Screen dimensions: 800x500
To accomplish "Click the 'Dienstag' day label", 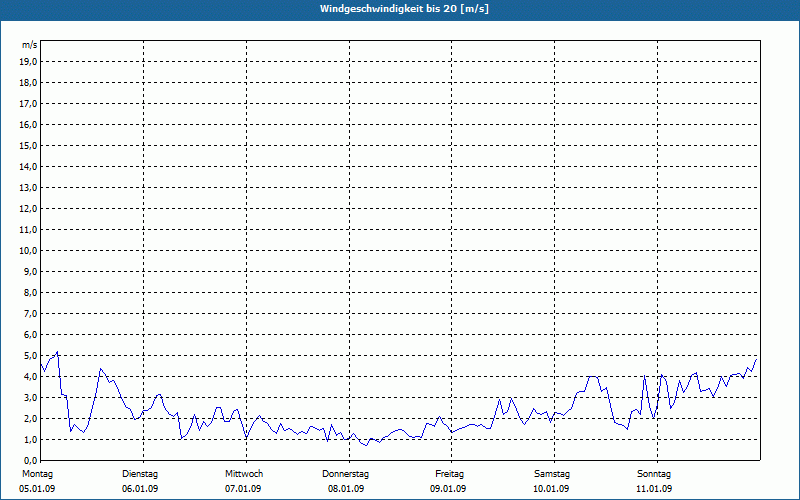I will [x=140, y=474].
